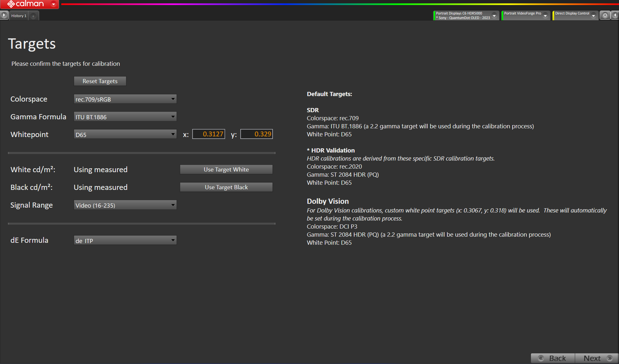Open Portrait VideoForge Pro source arrow
The height and width of the screenshot is (364, 619).
click(x=545, y=15)
